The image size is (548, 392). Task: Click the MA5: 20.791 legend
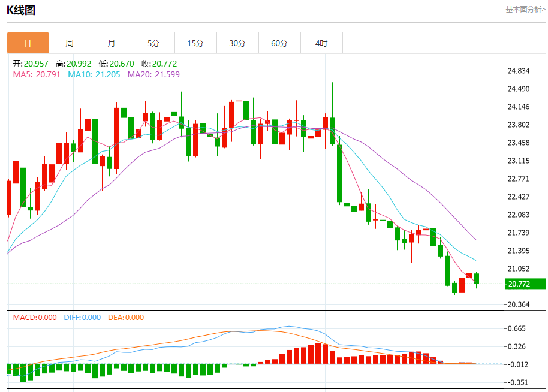(x=37, y=74)
